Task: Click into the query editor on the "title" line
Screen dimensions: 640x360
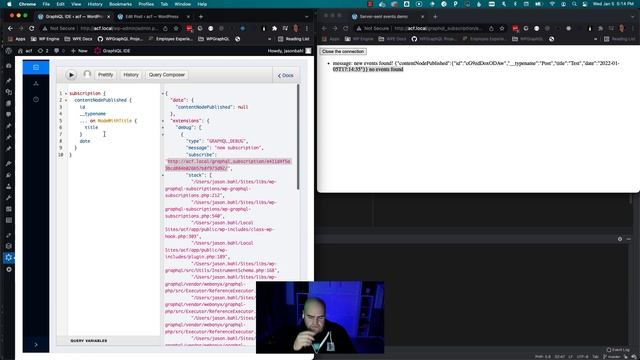Action: 91,127
